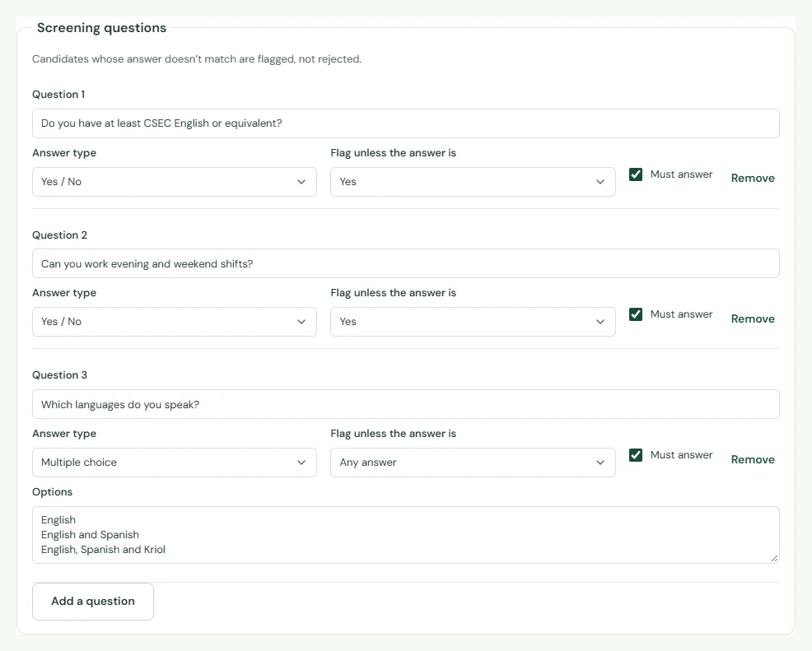Viewport: 812px width, 651px height.
Task: Click the Options textarea resize handle
Action: pos(774,558)
